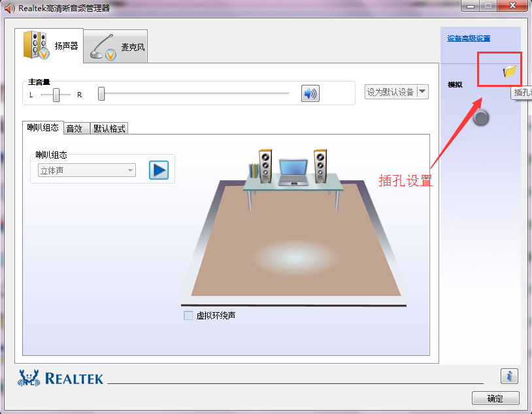Open the information icon button

pyautogui.click(x=509, y=376)
